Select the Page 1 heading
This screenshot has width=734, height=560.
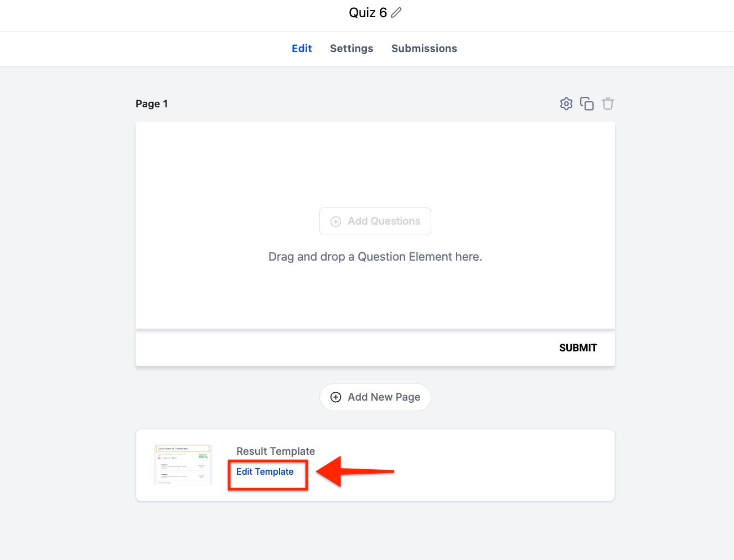click(152, 104)
